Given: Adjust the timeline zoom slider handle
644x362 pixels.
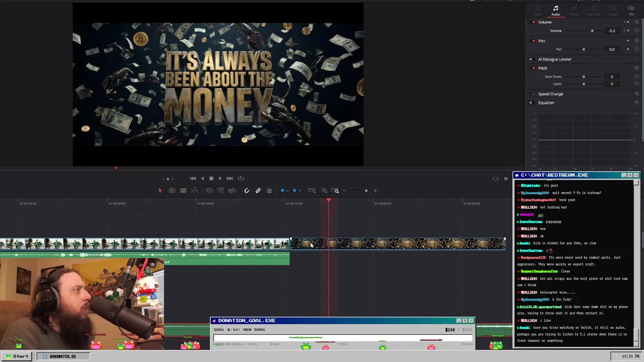Looking at the screenshot, I should pyautogui.click(x=366, y=191).
